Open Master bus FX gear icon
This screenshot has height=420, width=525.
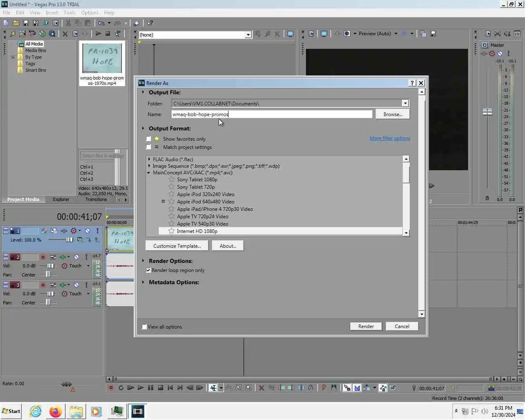(492, 54)
